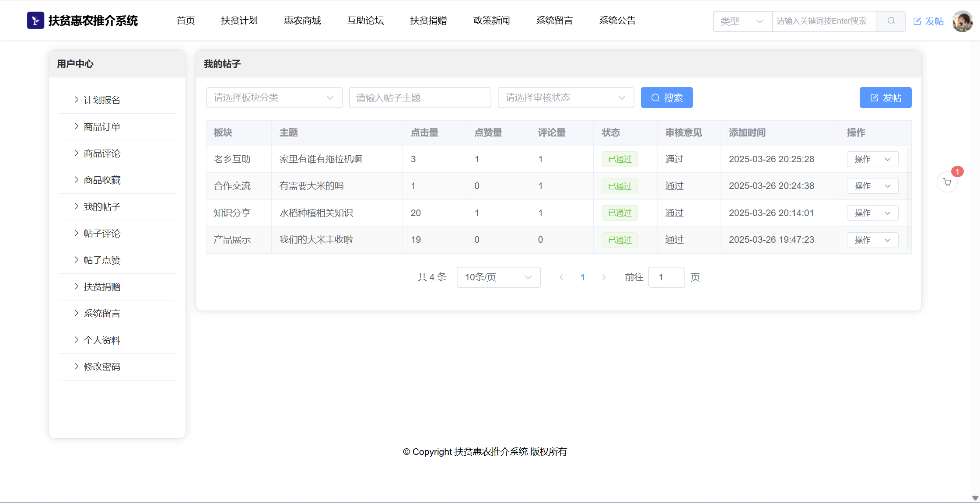
Task: Click the blue 搜索 button
Action: (666, 98)
